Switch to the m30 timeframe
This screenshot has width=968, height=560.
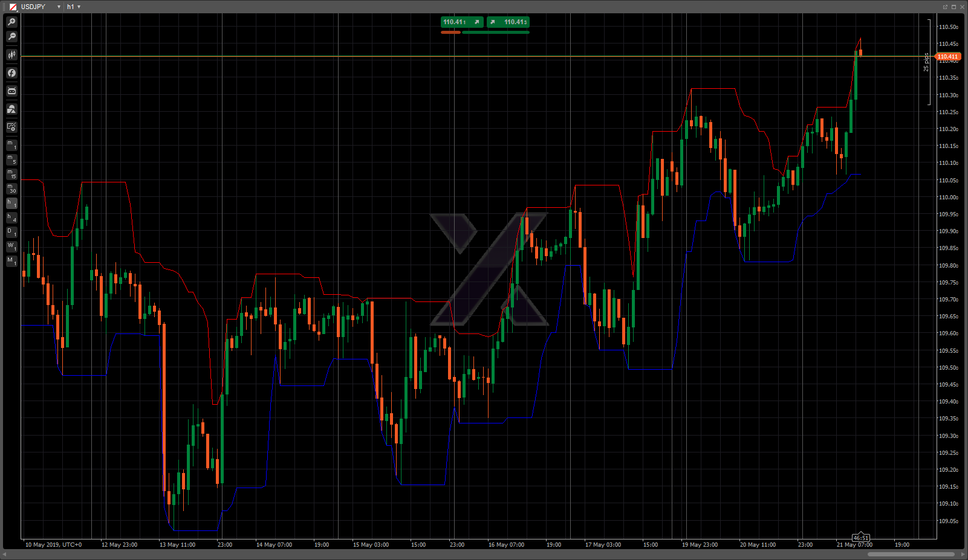pos(11,188)
